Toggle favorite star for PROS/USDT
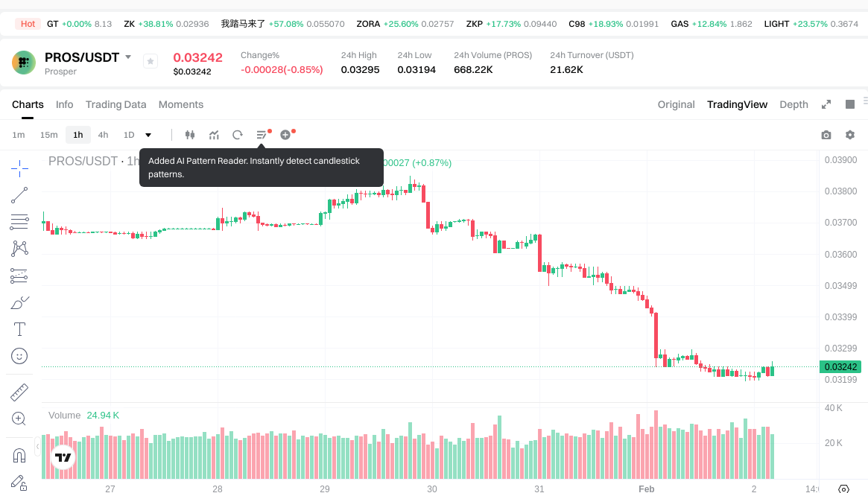Screen dimensions: 868x493 [151, 62]
